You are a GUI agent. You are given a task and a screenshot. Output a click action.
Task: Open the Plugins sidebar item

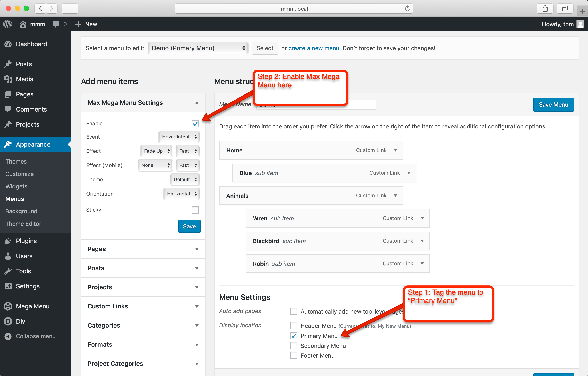pos(26,241)
